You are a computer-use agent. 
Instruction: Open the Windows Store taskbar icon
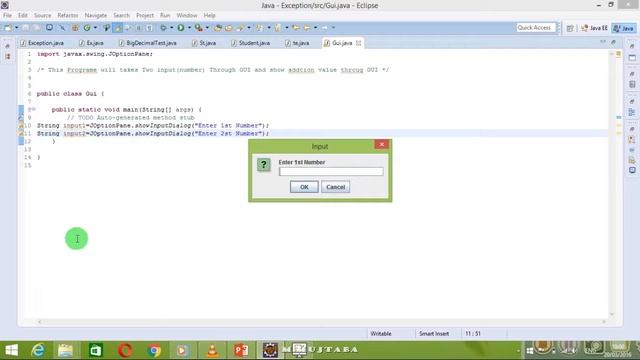[x=96, y=350]
